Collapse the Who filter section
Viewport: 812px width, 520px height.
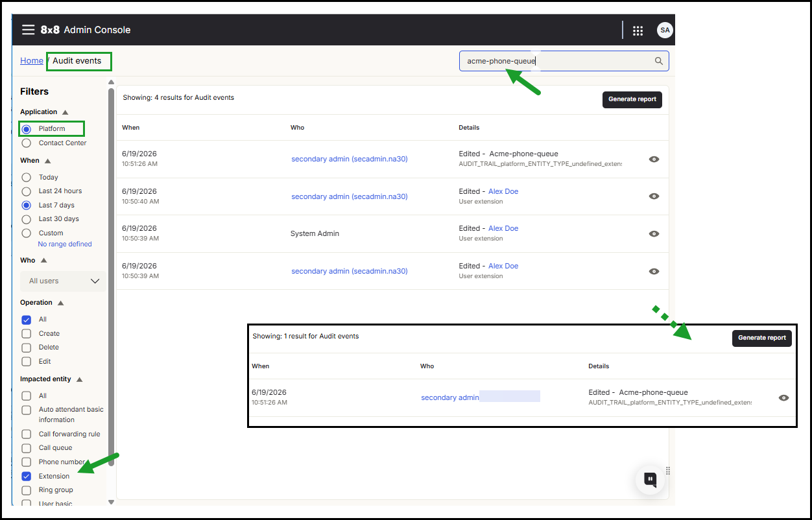point(43,261)
